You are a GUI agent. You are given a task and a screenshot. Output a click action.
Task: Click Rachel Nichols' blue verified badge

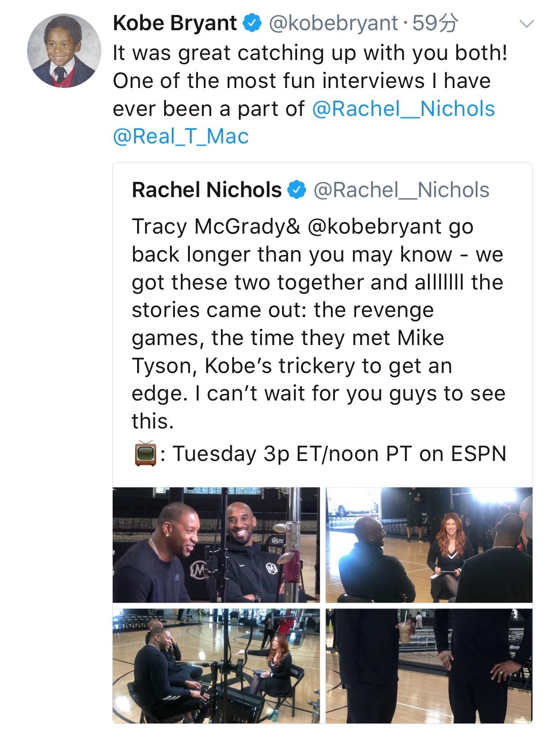(x=296, y=190)
